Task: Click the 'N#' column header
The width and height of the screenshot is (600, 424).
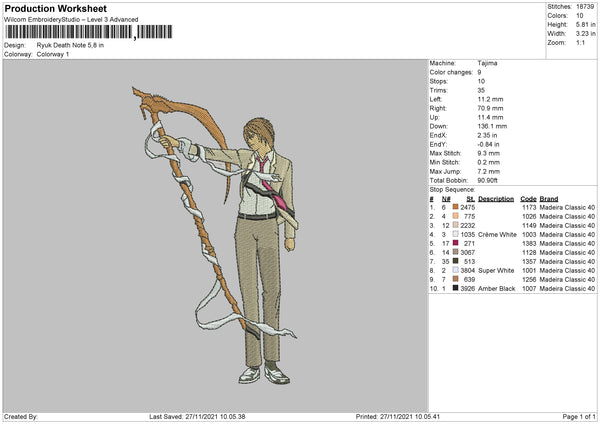Action: pyautogui.click(x=446, y=199)
